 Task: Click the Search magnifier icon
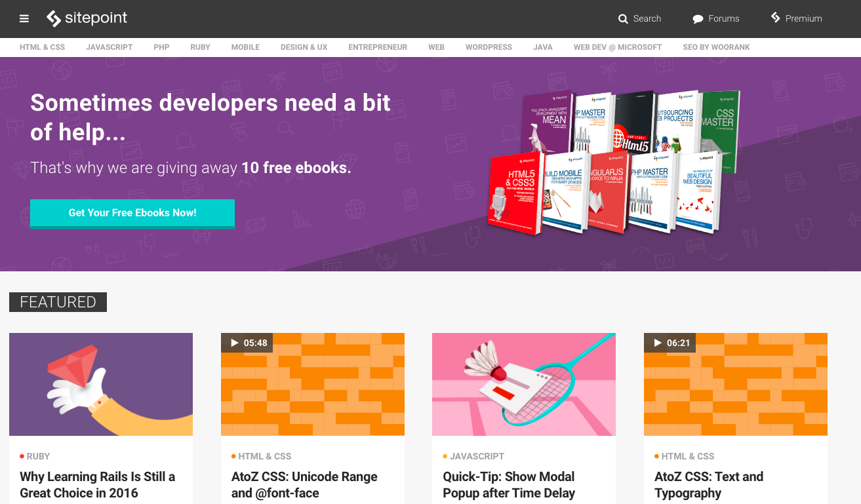point(623,19)
